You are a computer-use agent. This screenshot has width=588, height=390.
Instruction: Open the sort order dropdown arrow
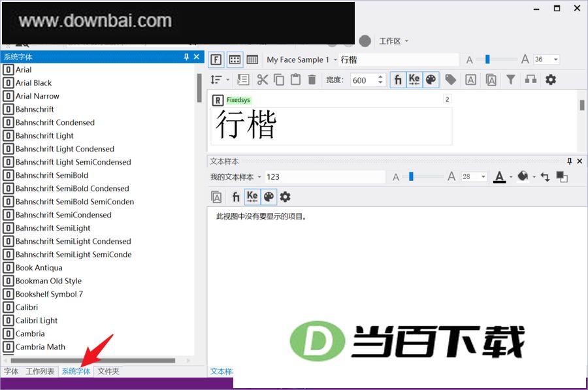click(227, 80)
